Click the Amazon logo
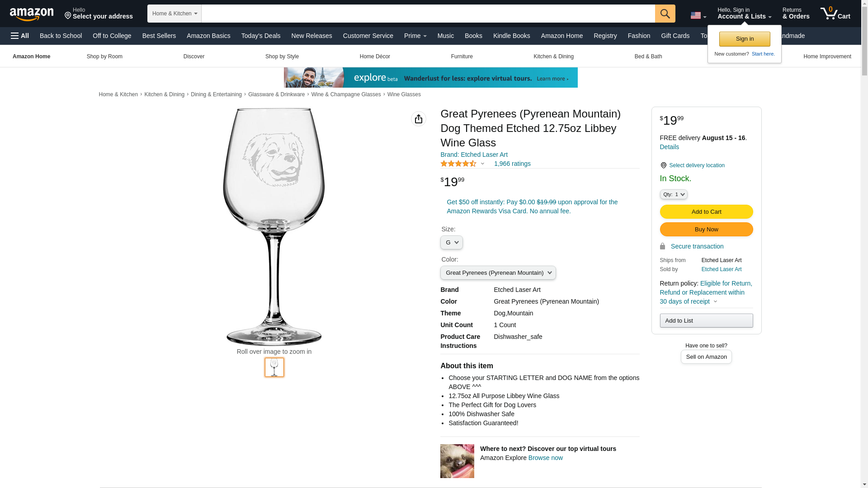 (32, 14)
